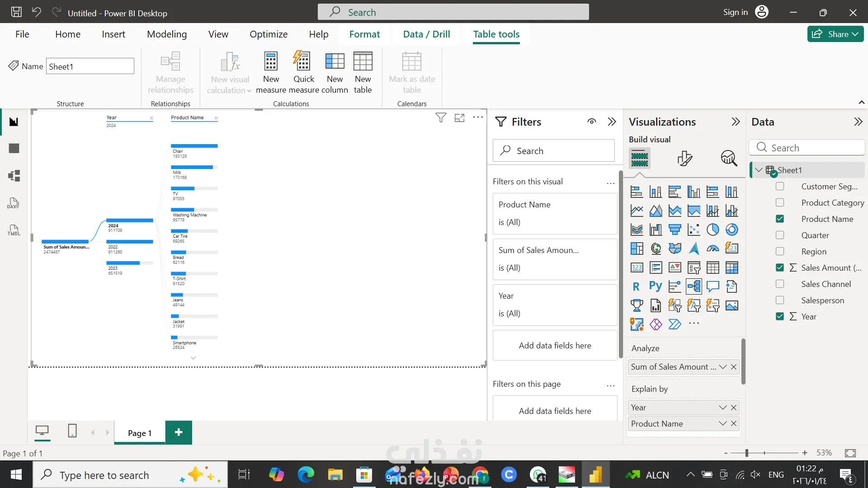Image resolution: width=868 pixels, height=488 pixels.
Task: Click the Share button
Action: pos(835,34)
